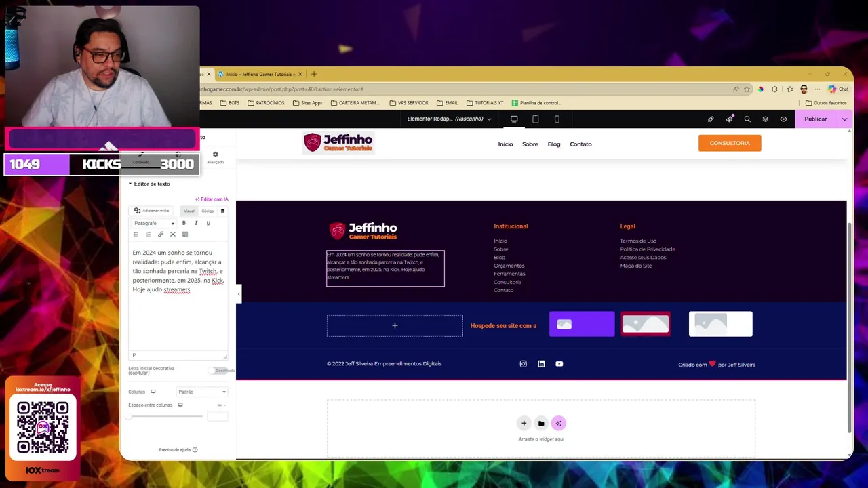Image resolution: width=868 pixels, height=488 pixels.
Task: Insert numbered list in text editor
Action: [x=149, y=235]
